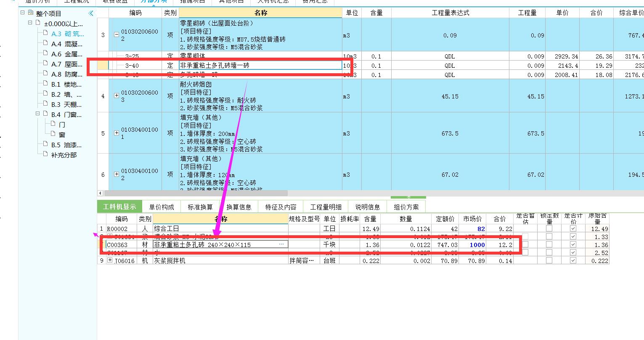The image size is (644, 340).
Task: Toggle 是否计价 for the 灰浆搅拌机 row
Action: (573, 260)
